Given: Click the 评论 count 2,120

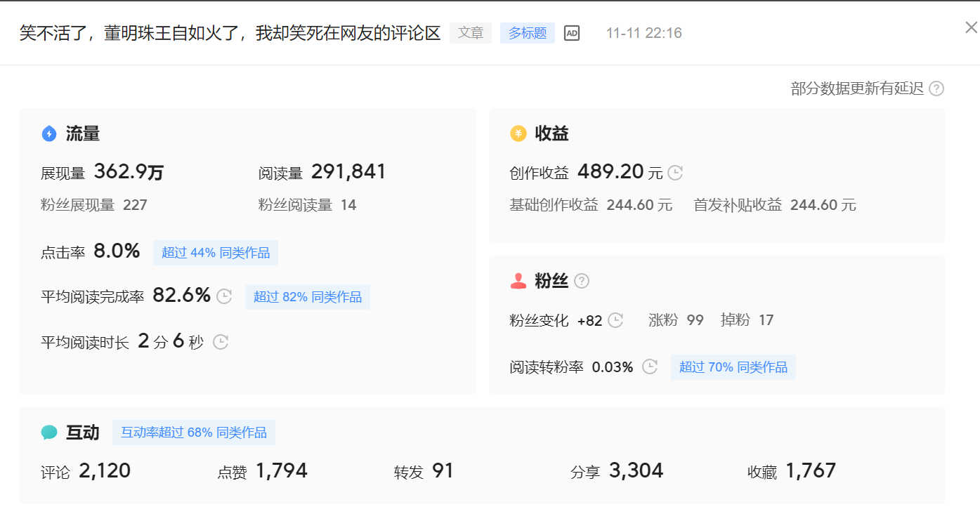Looking at the screenshot, I should point(105,470).
